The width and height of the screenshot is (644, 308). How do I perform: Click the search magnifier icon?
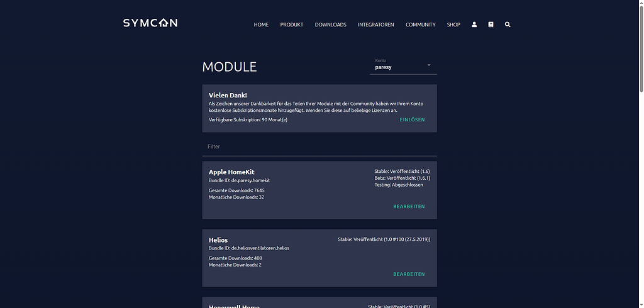tap(508, 25)
